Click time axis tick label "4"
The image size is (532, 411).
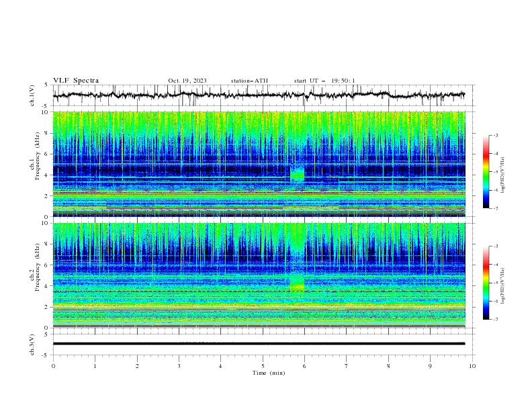220,366
